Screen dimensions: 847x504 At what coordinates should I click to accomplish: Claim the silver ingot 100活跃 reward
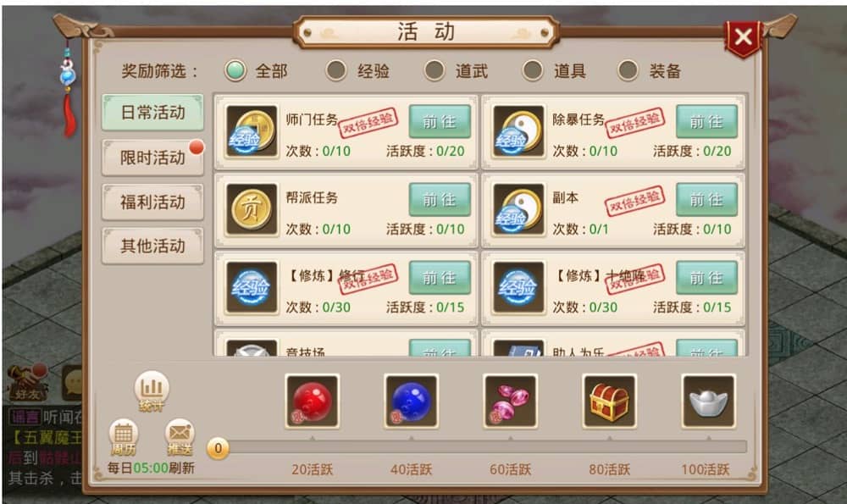pyautogui.click(x=709, y=402)
